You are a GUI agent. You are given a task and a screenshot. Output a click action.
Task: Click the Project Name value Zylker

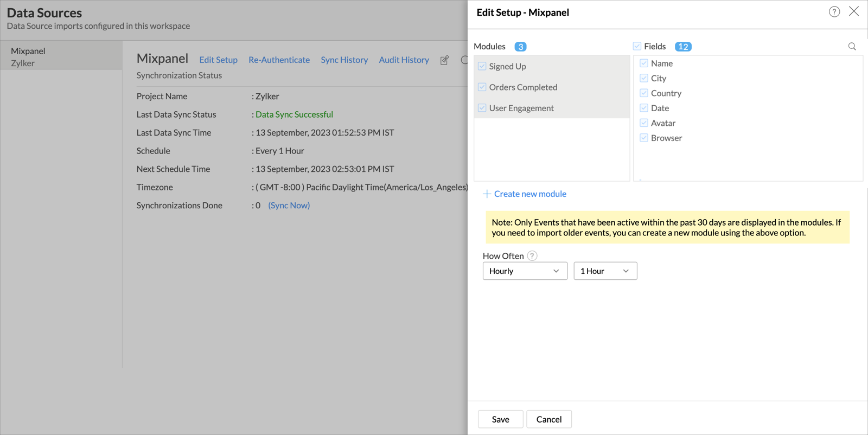click(267, 97)
